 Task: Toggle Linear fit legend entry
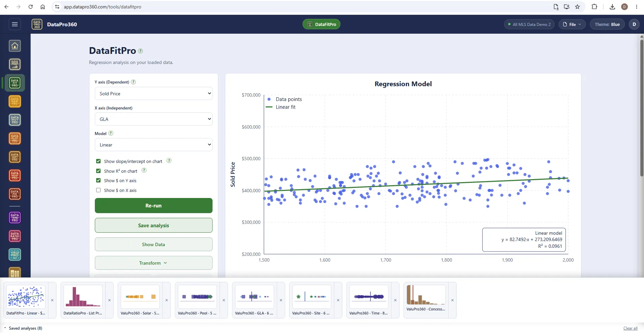click(x=281, y=107)
